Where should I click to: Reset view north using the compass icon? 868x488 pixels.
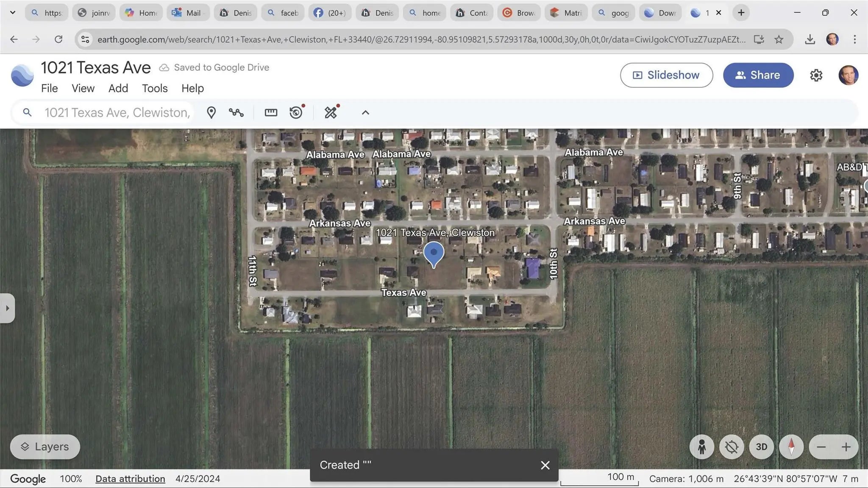click(791, 447)
